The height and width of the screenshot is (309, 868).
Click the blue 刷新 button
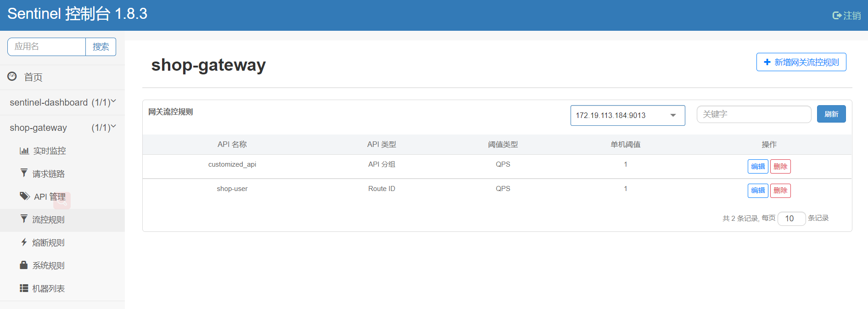[x=831, y=114]
